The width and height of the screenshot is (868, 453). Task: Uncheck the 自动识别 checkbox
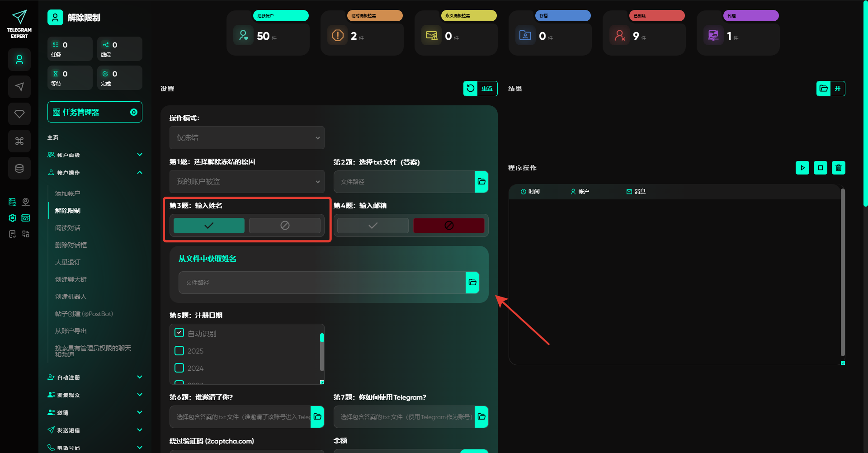(179, 333)
